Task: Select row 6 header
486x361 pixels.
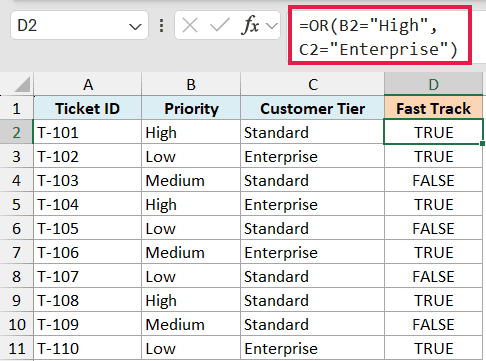Action: [17, 228]
